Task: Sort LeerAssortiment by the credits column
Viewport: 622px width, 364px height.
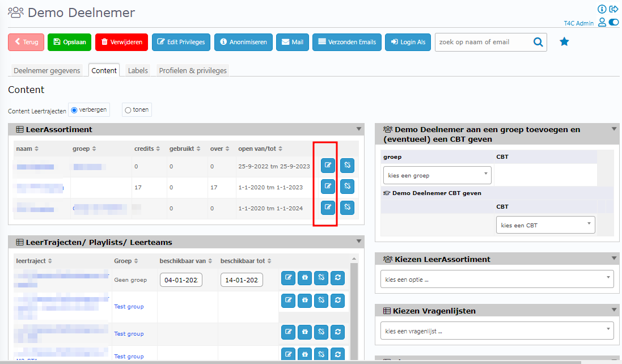Action: [144, 149]
